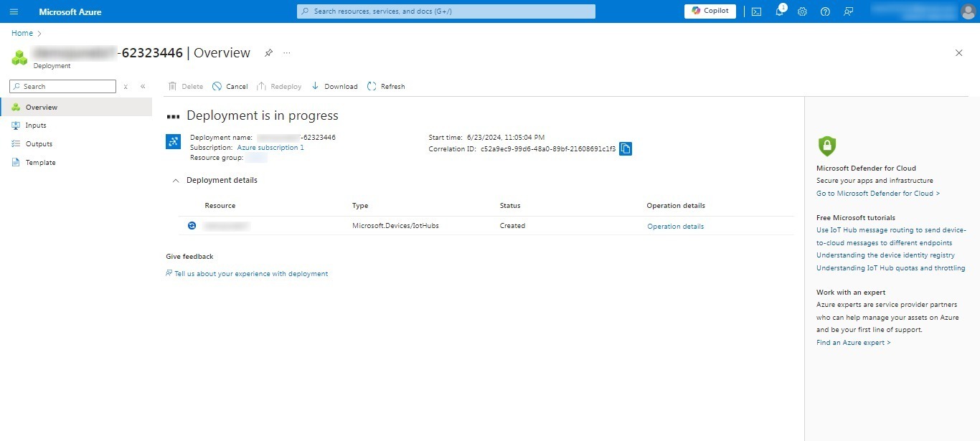Click the Microsoft.Devices/IotHubs type cell
The width and height of the screenshot is (980, 441).
tap(395, 226)
